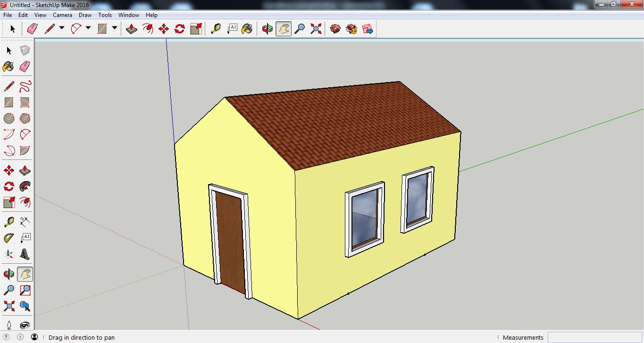Pick the Circle tool in left toolbar
This screenshot has height=343, width=644.
coord(9,118)
